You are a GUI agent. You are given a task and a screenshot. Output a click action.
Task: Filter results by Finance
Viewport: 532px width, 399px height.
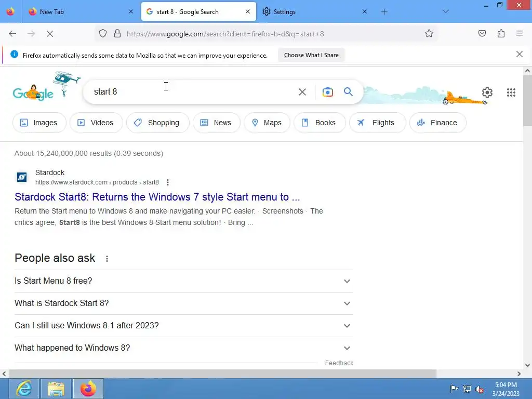437,123
